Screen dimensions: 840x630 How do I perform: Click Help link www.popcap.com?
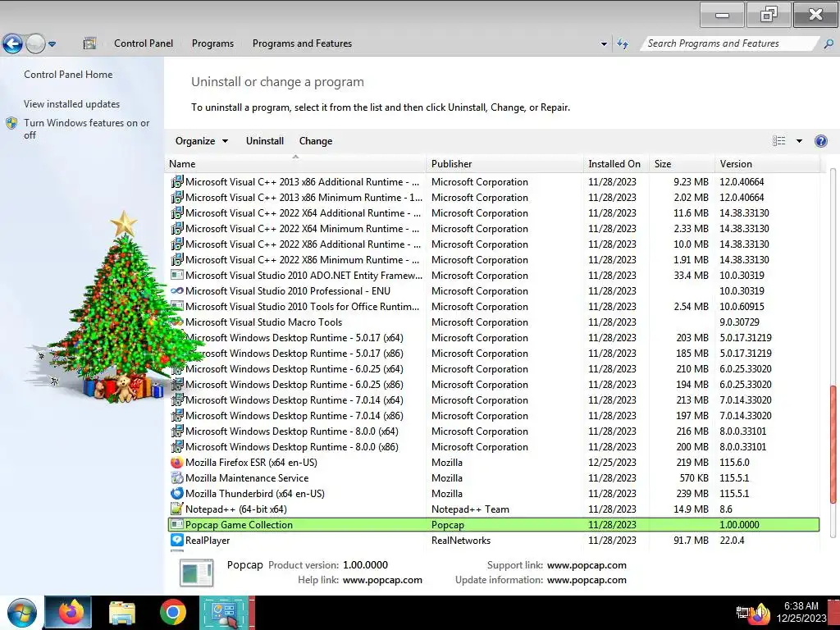[382, 580]
